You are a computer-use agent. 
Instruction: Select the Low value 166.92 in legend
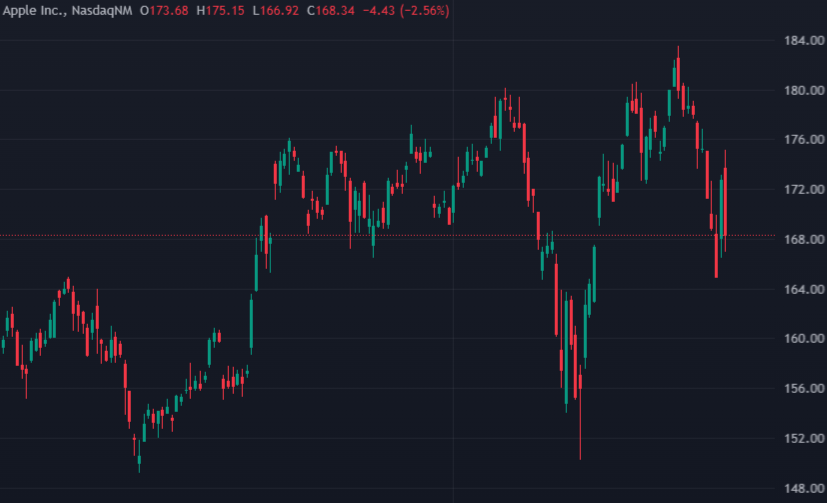(x=280, y=11)
